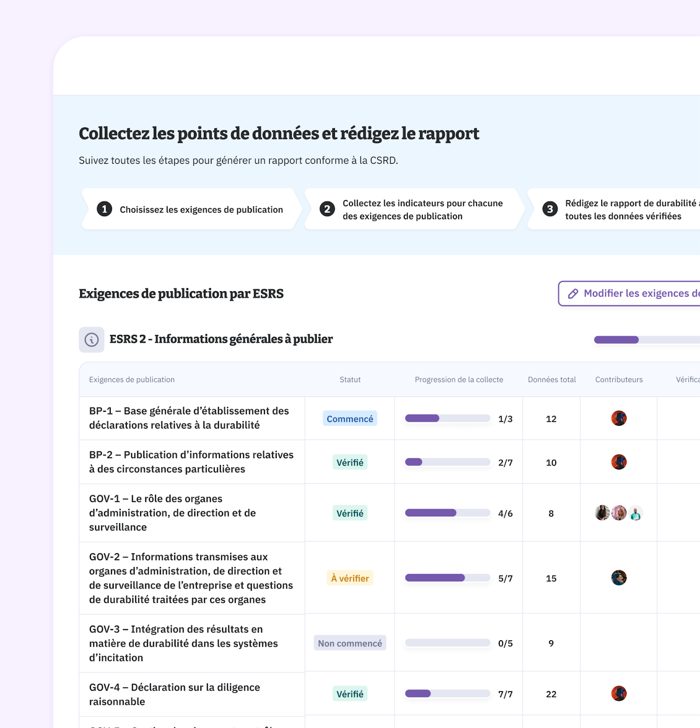Click the step 1 number badge

coord(105,209)
